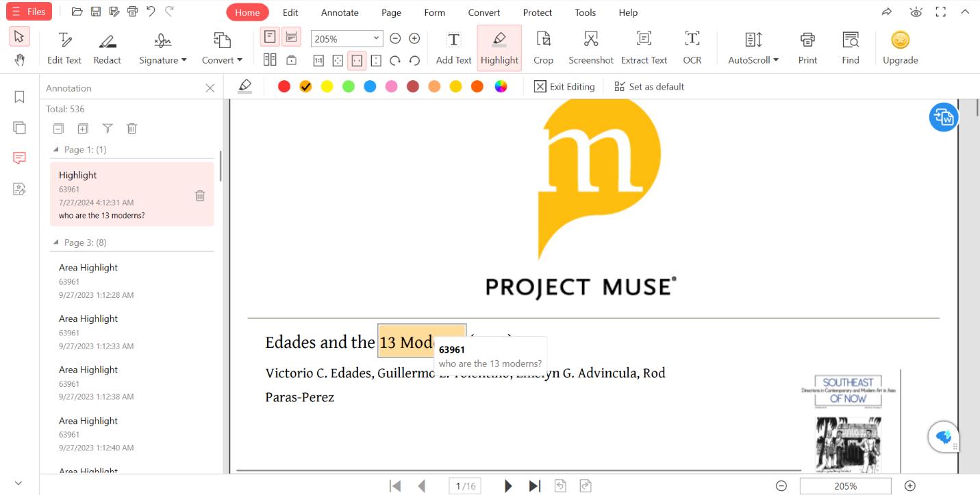
Task: Open the Page tab
Action: tap(391, 12)
